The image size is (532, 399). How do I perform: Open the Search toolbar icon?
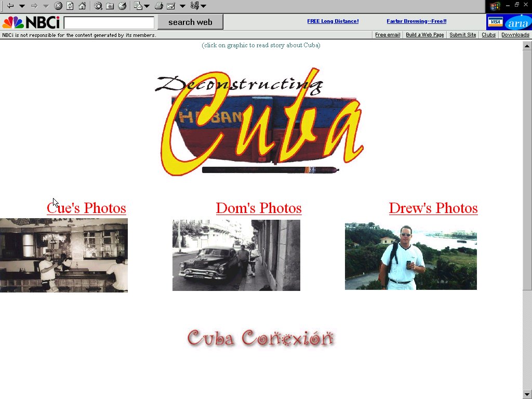pyautogui.click(x=98, y=6)
